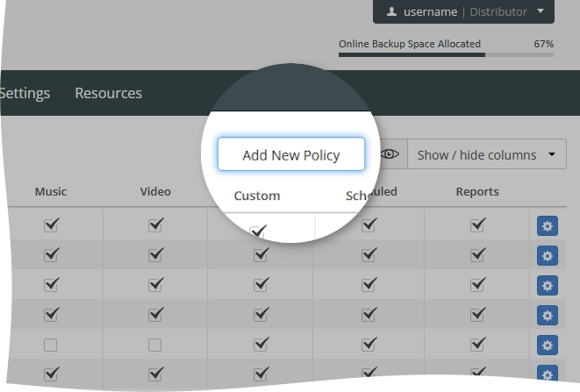Uncheck the Music checkbox in the first row
Screen dimensions: 580x392
[x=51, y=225]
